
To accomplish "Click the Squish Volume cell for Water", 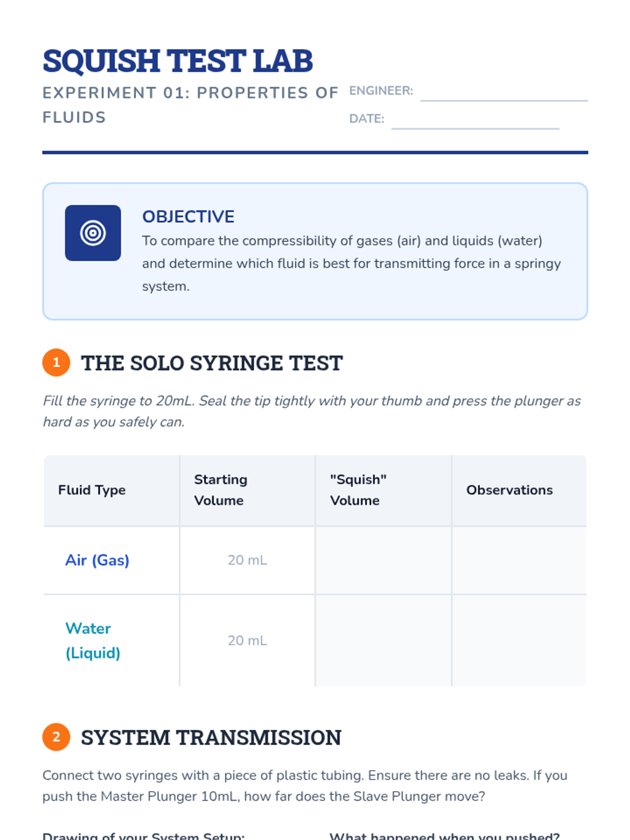I will point(383,640).
